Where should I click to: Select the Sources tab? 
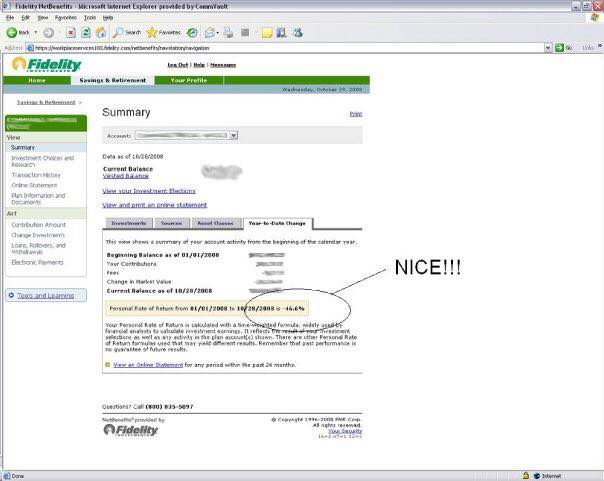[x=171, y=223]
